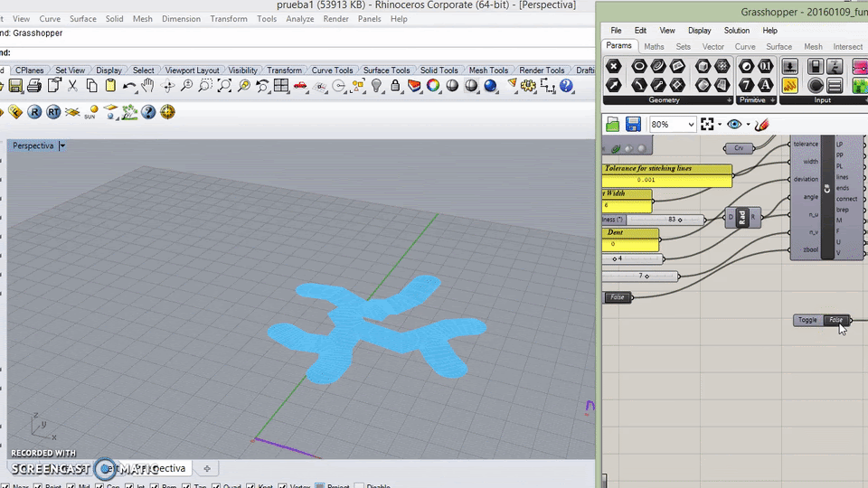
Task: Expand the Primitive panel plus button
Action: click(773, 100)
